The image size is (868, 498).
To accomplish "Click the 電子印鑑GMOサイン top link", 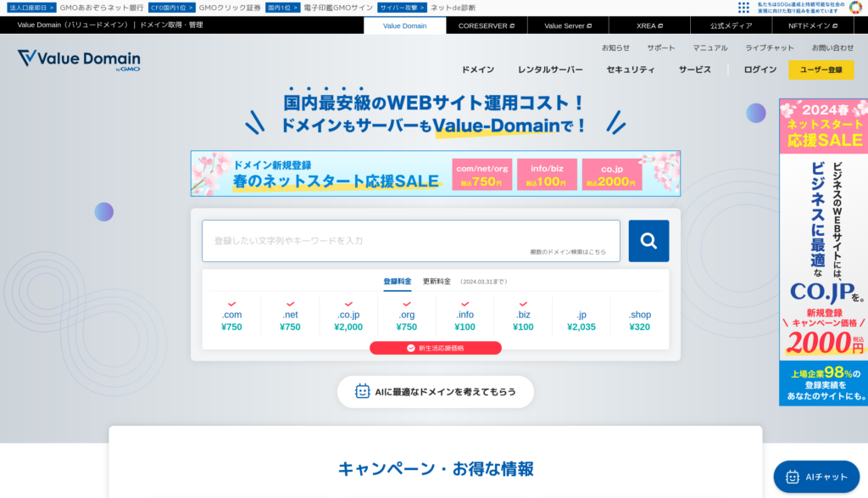I will (338, 8).
